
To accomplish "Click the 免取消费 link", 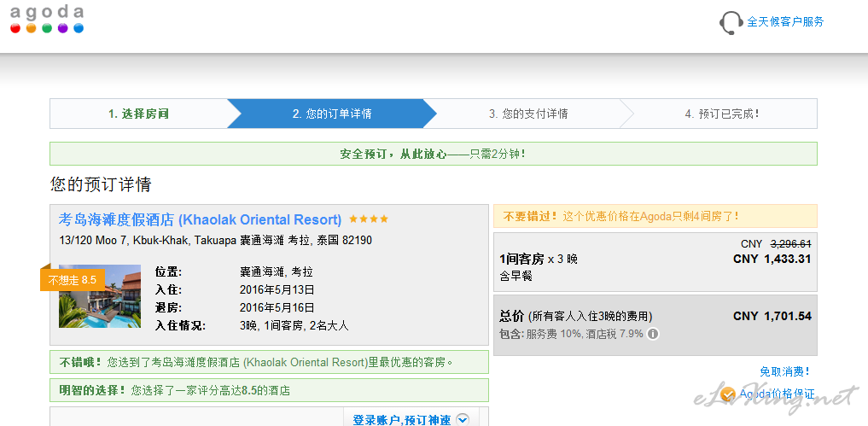I will click(x=785, y=371).
